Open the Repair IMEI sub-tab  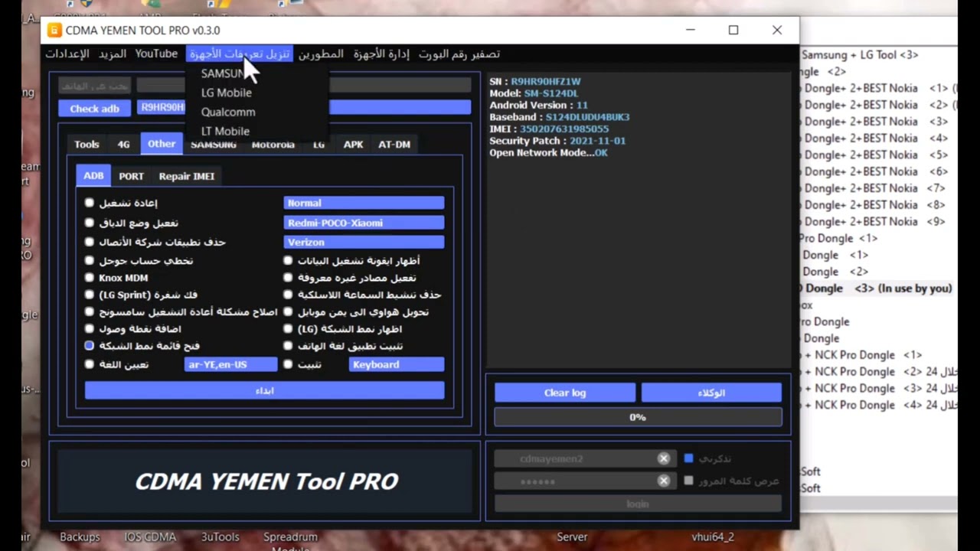click(187, 176)
